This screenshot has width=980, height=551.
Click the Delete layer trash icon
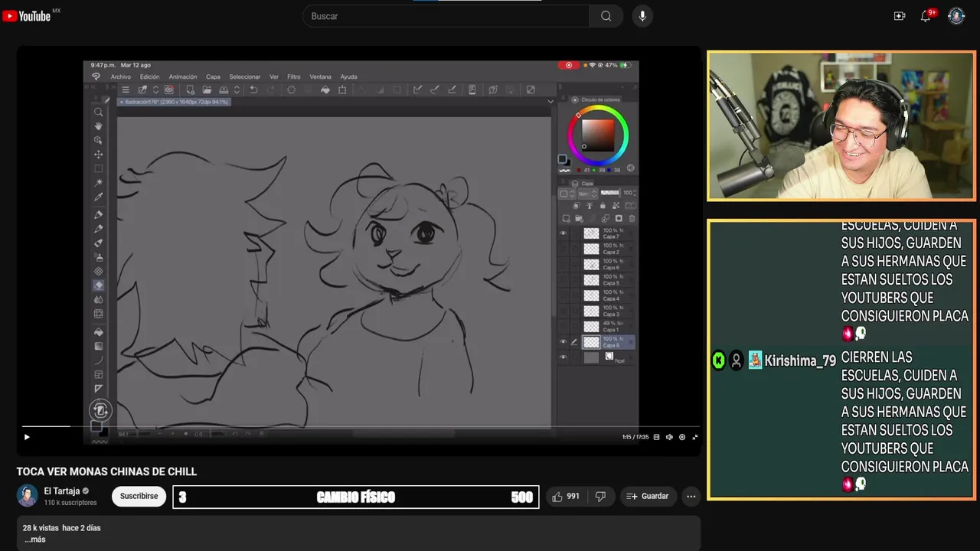tap(632, 219)
